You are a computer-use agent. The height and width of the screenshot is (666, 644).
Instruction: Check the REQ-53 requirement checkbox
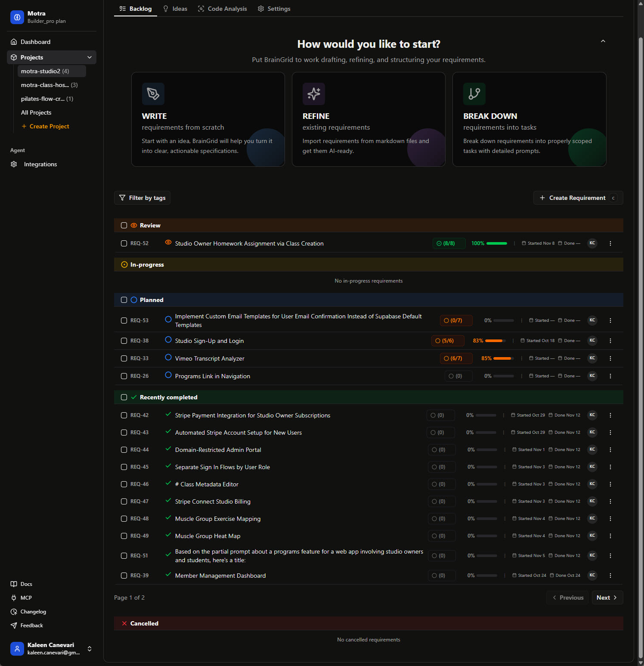tap(124, 321)
